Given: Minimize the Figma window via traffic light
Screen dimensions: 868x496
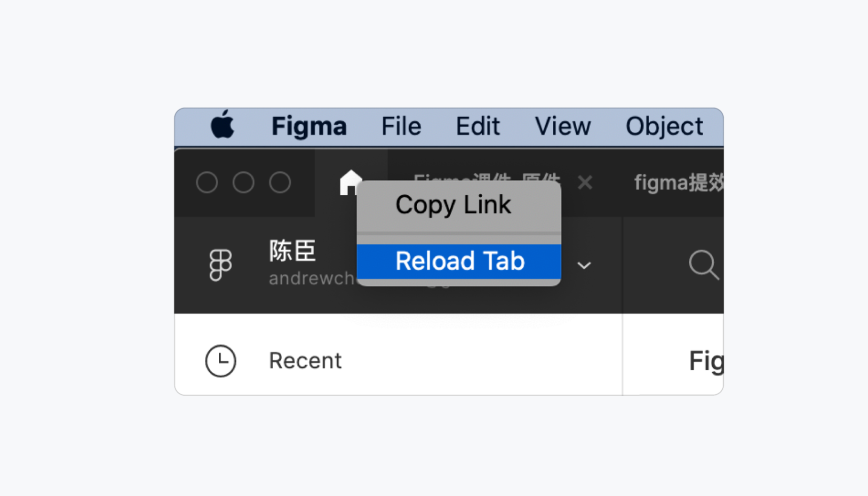Looking at the screenshot, I should [244, 183].
